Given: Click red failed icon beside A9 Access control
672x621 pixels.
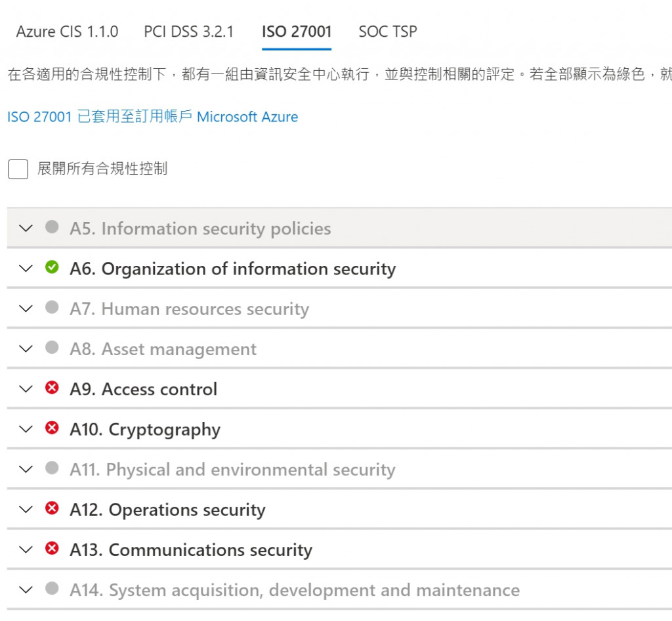Looking at the screenshot, I should (52, 388).
